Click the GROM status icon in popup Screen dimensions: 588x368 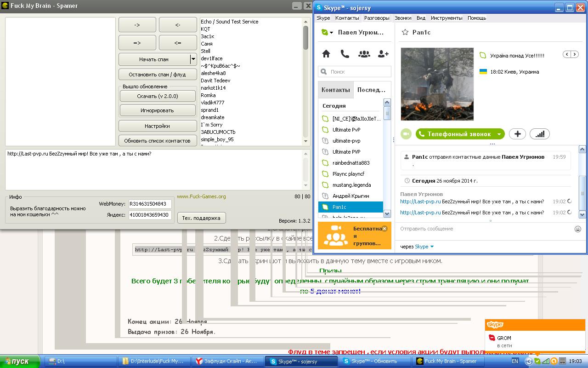tap(492, 338)
